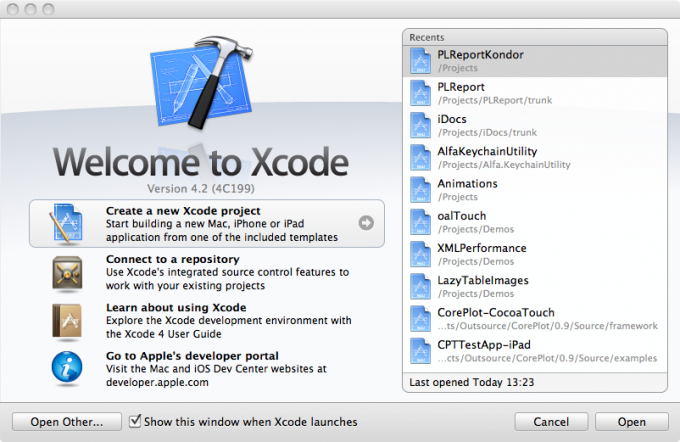Click the Open button
The width and height of the screenshot is (680, 442).
point(632,422)
